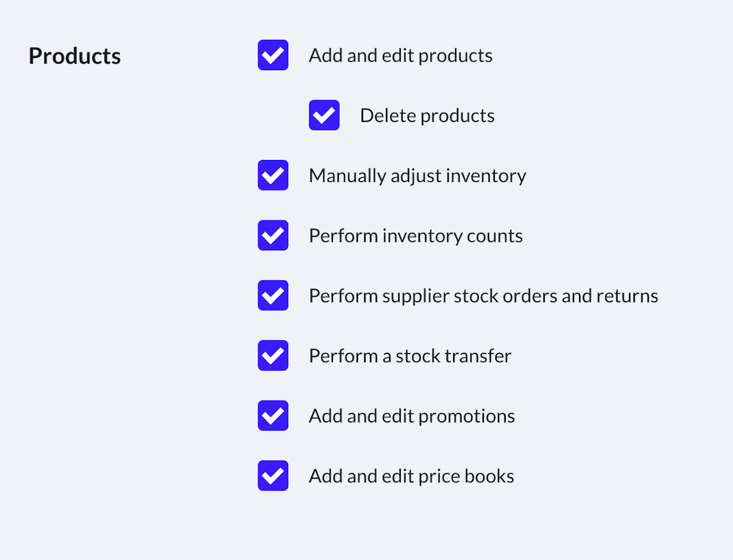Click the 'Perform inventory counts' label text
The image size is (733, 560).
(415, 236)
